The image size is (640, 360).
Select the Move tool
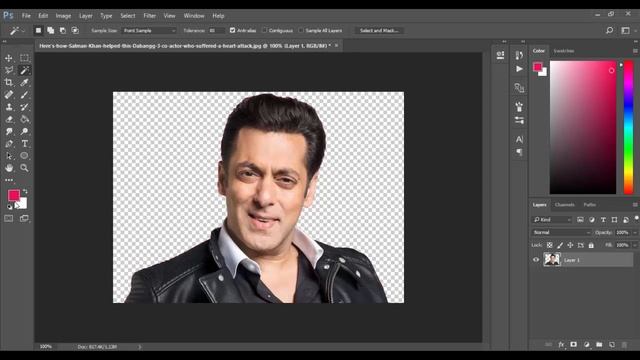point(9,58)
